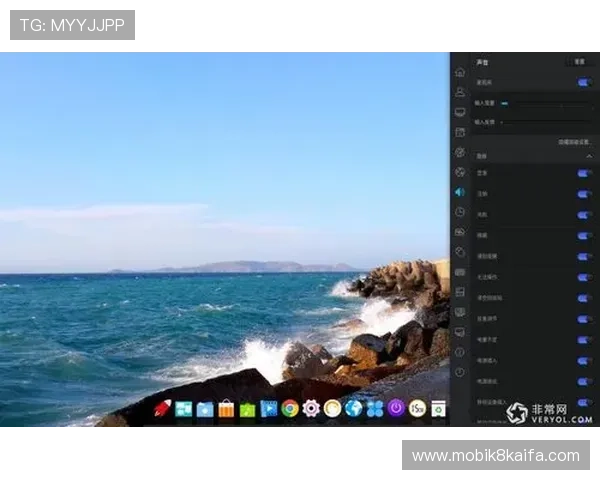
Task: Toggle the first switch under sound effects section
Action: (x=584, y=173)
